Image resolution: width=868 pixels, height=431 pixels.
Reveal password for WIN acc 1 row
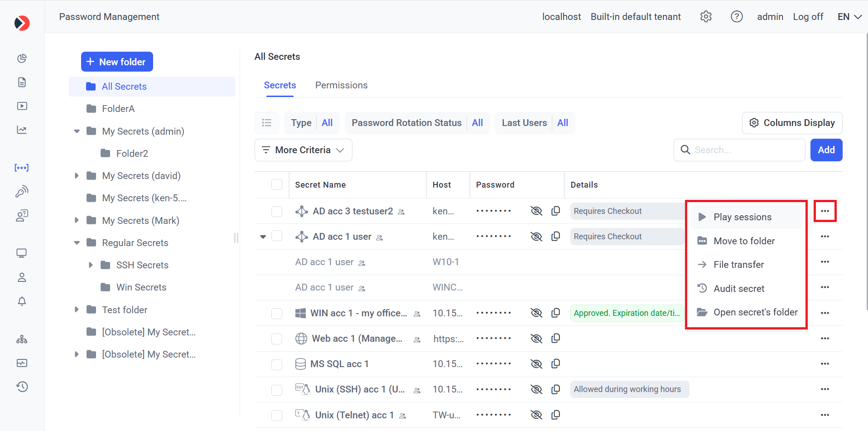tap(536, 313)
